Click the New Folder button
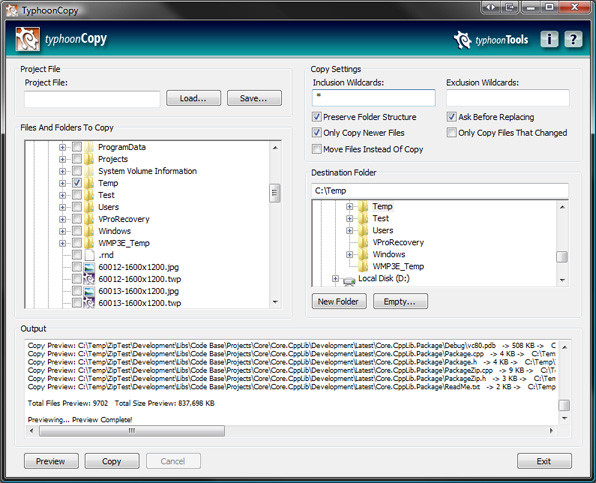 click(339, 301)
